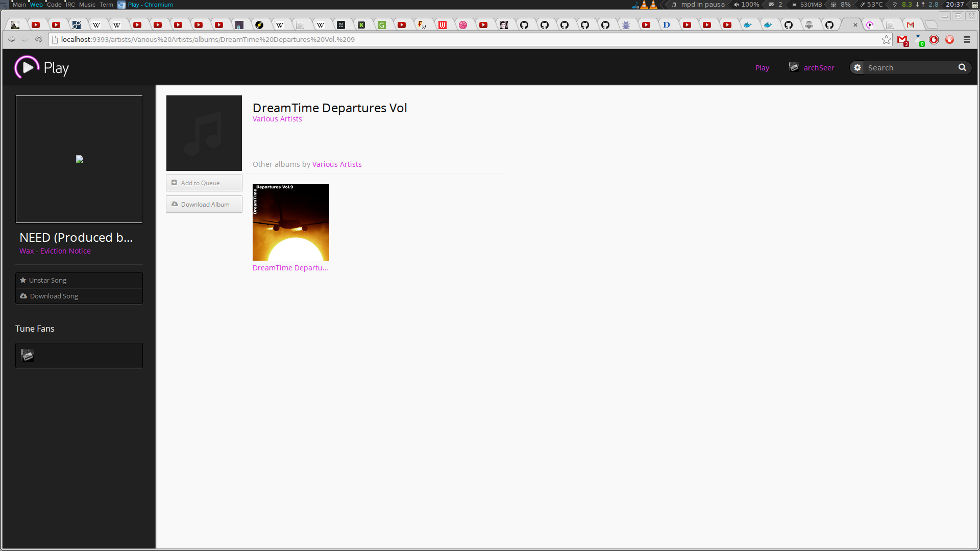Image resolution: width=980 pixels, height=551 pixels.
Task: Click the Unstar Song star icon
Action: [23, 280]
